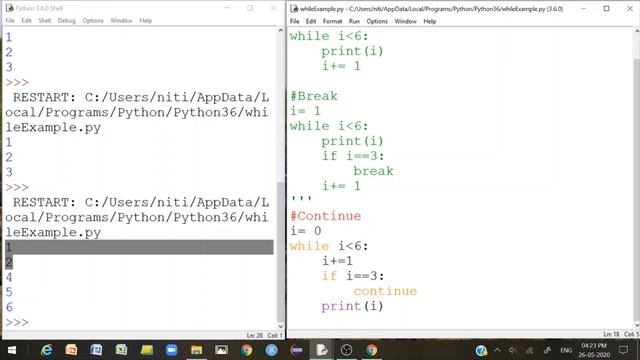Click the Shell scrollbar down arrow

280,326
